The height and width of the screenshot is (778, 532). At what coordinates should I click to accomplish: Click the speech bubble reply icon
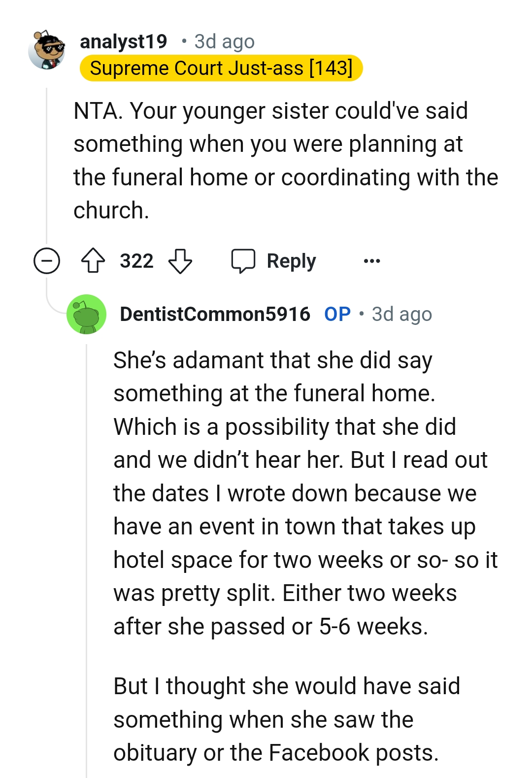[243, 261]
